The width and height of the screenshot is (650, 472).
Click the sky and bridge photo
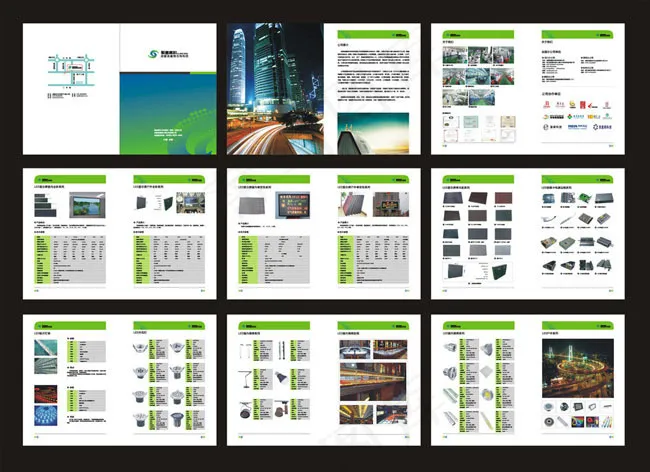click(373, 130)
